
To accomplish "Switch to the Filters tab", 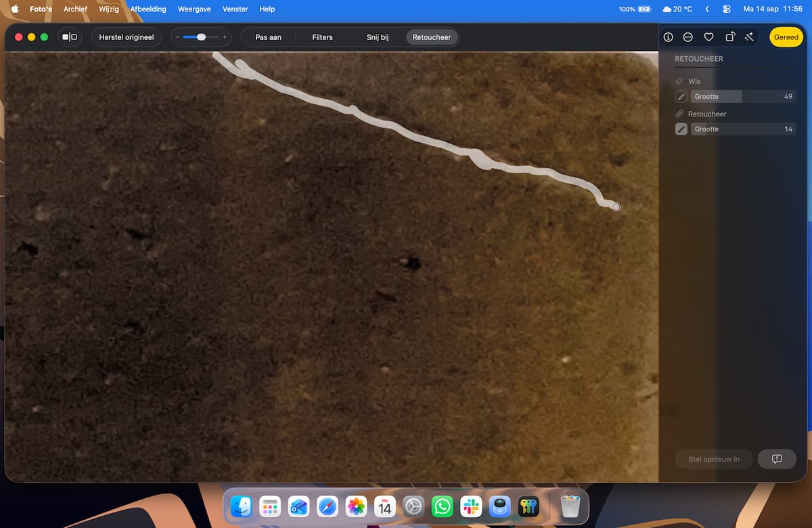I will tap(322, 37).
